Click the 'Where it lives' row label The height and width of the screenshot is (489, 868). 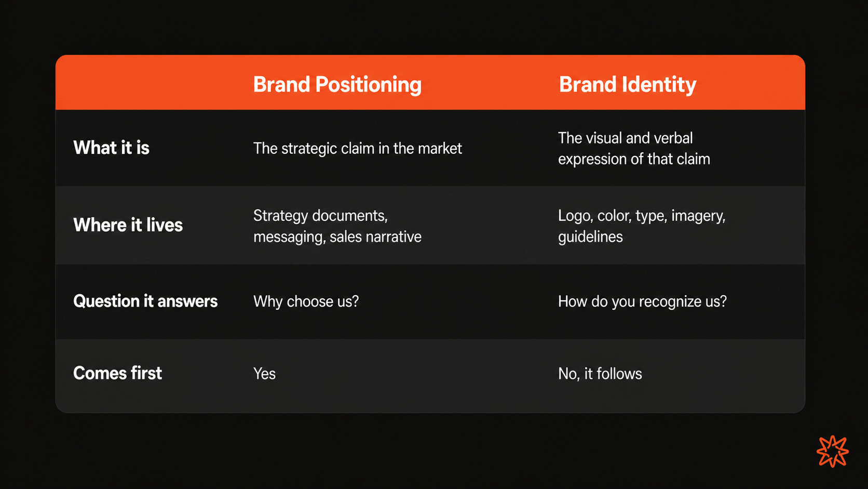coord(128,225)
